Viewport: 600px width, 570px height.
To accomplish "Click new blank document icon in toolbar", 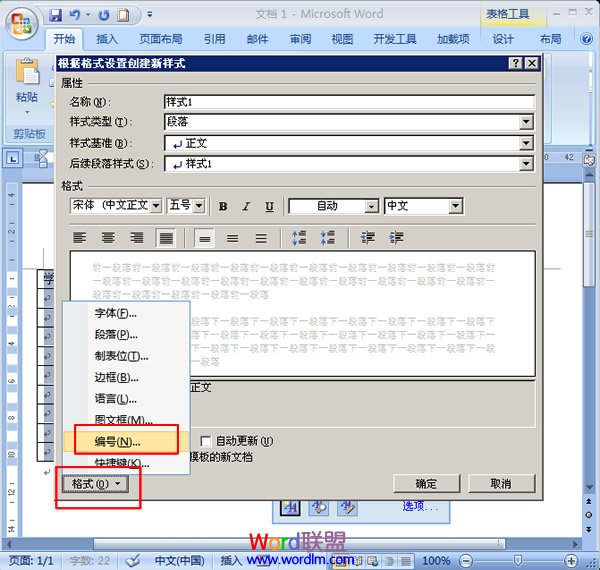I will click(x=123, y=15).
